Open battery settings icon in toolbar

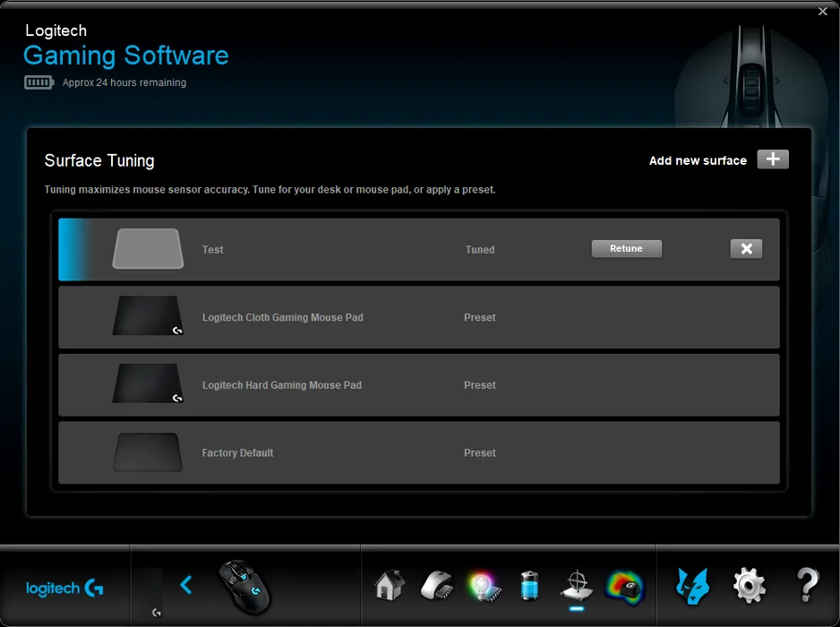pyautogui.click(x=530, y=586)
